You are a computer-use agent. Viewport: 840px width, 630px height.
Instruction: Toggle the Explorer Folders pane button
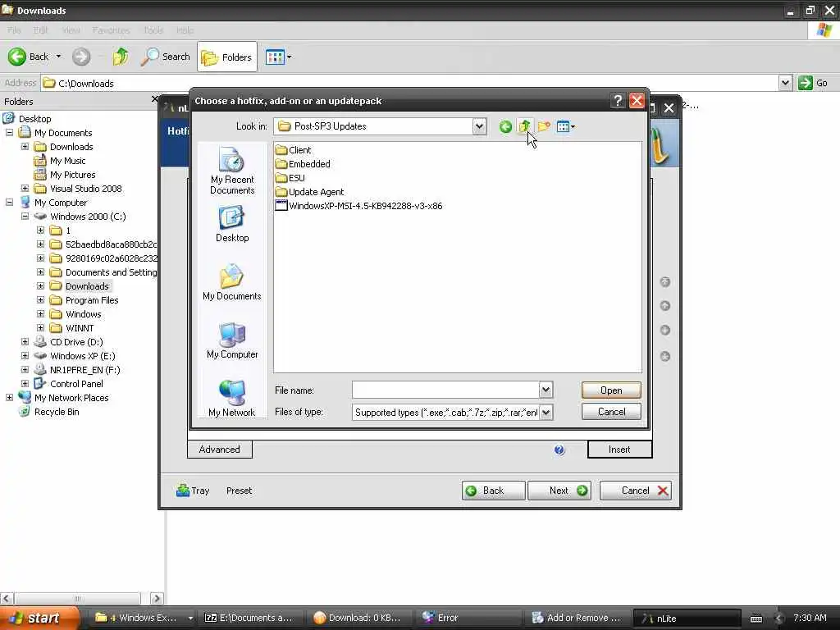226,57
